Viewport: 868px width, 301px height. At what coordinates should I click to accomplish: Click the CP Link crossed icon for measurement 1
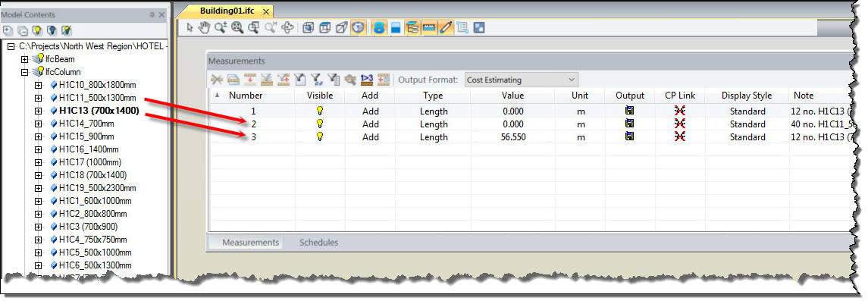pyautogui.click(x=680, y=111)
